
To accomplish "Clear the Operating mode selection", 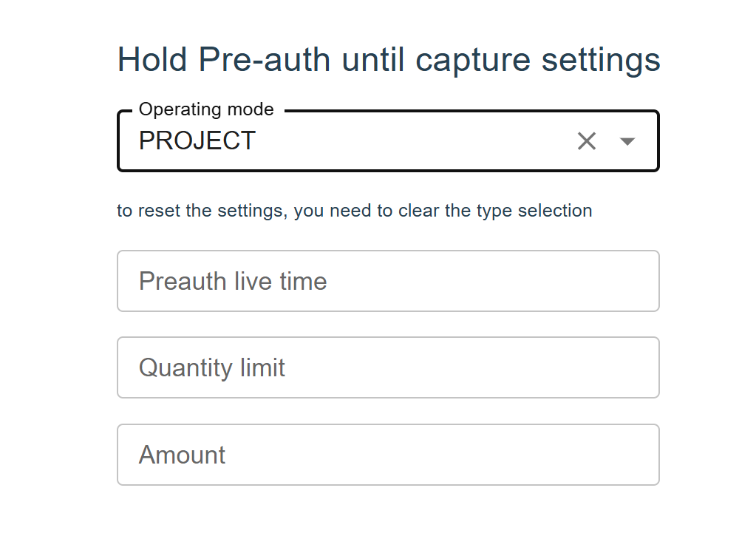I will point(586,141).
